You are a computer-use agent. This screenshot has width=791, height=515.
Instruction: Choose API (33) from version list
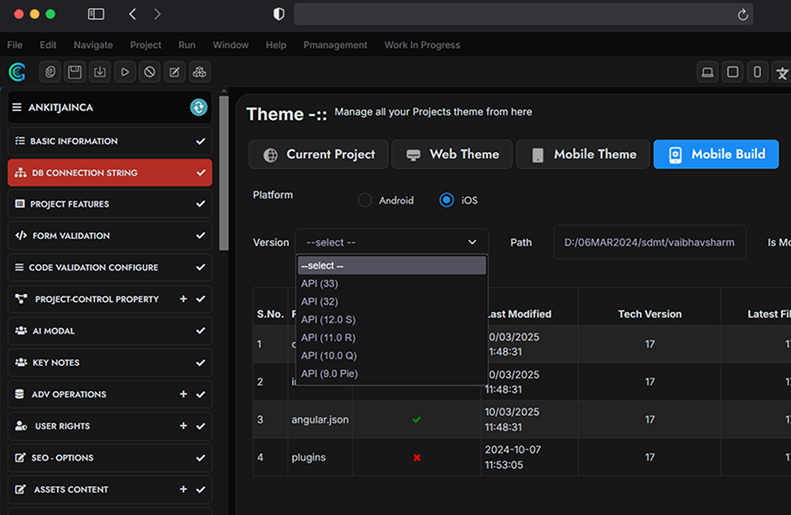coord(391,283)
